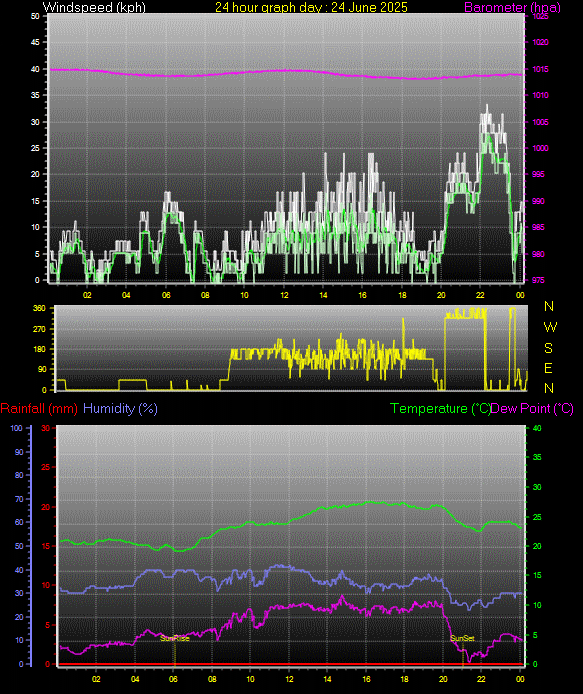Click the '45' windspeed axis value
Viewport: 583px width, 694px height.
[35, 42]
